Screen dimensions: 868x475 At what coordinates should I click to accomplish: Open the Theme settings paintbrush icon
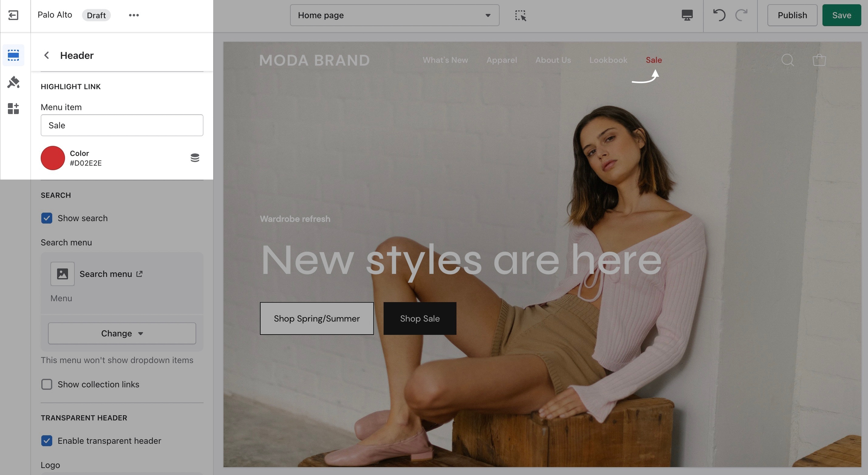[14, 82]
